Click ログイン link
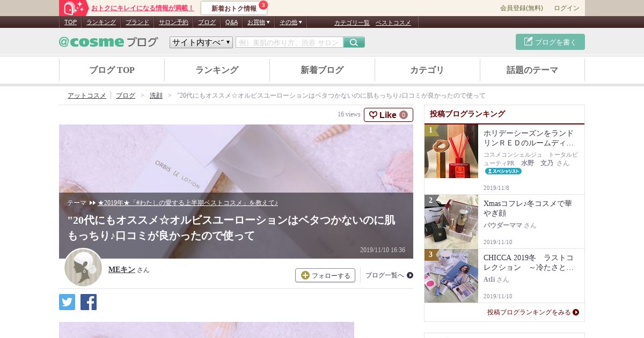The image size is (644, 338). click(x=567, y=8)
